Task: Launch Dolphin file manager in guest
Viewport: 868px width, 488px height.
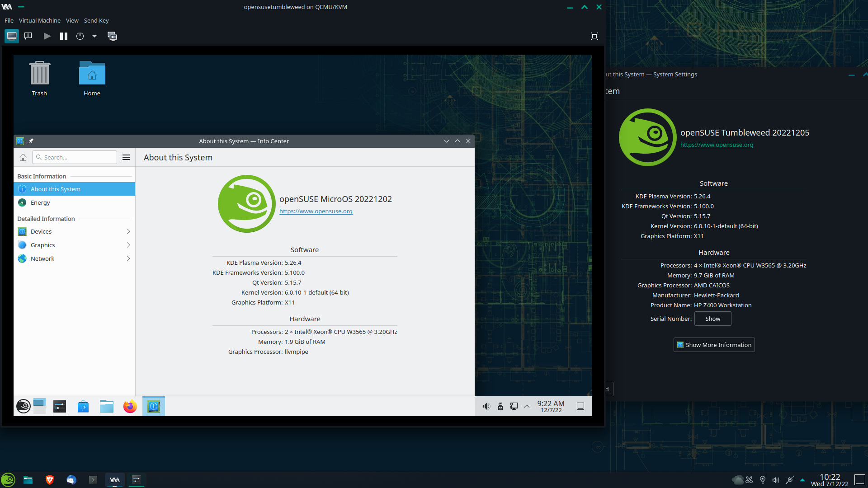Action: [107, 406]
